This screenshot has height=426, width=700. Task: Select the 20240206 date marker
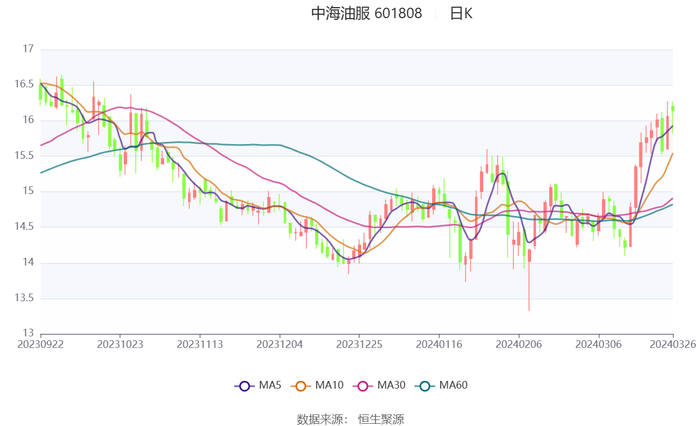519,344
